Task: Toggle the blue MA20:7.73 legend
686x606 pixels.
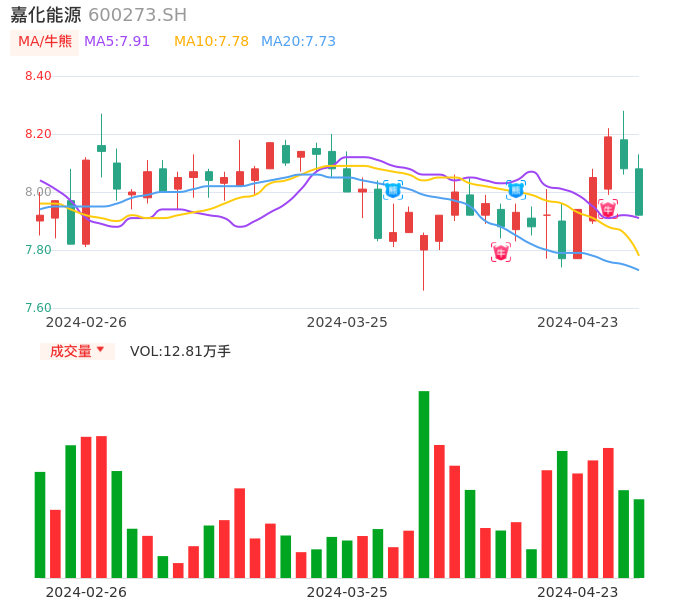Action: [298, 42]
